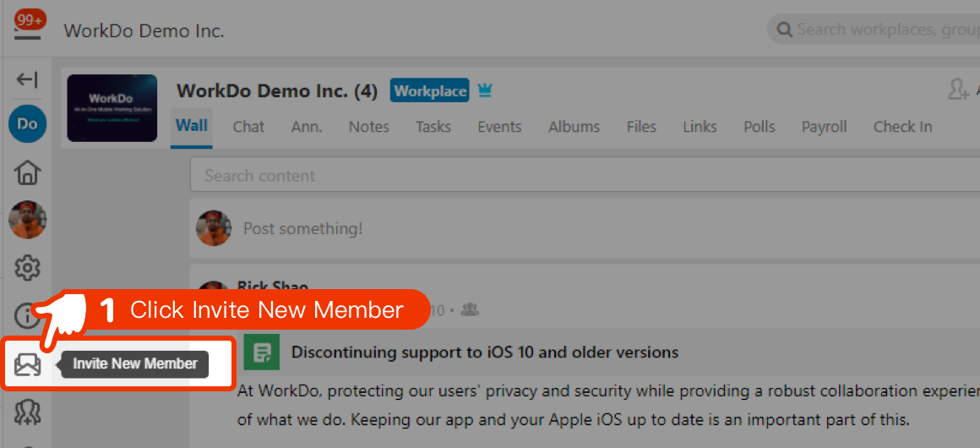This screenshot has height=448, width=980.
Task: Select the blue Do workplace avatar
Action: (x=28, y=124)
